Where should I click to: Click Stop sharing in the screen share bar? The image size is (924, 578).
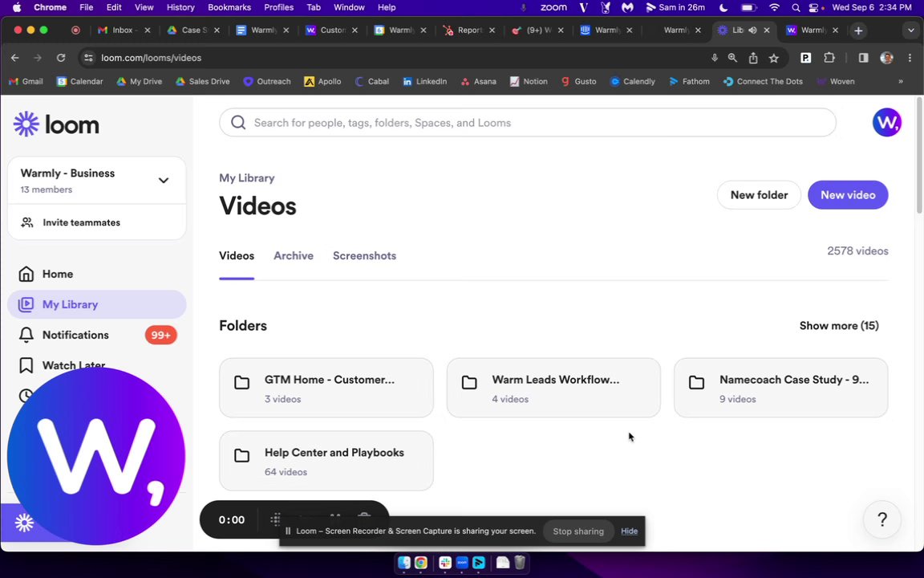[x=578, y=531]
